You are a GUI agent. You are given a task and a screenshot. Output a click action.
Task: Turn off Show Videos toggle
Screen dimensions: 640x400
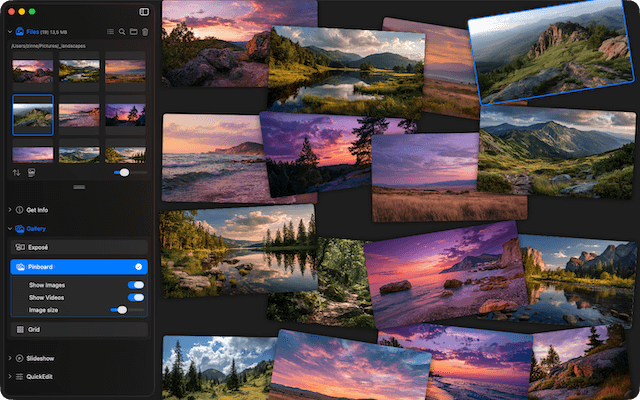(136, 297)
